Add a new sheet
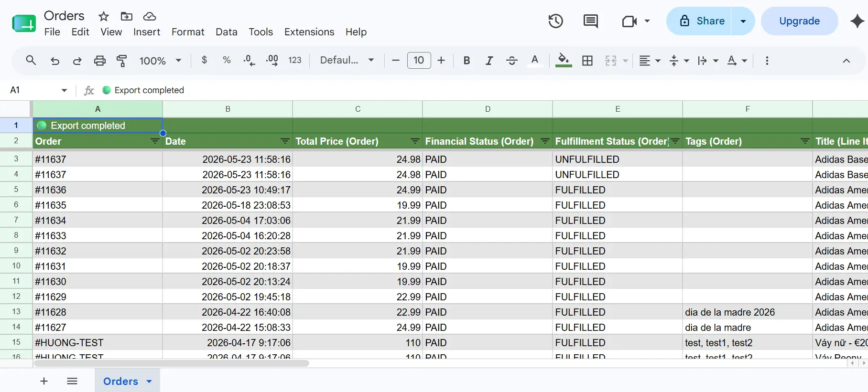 pos(44,381)
